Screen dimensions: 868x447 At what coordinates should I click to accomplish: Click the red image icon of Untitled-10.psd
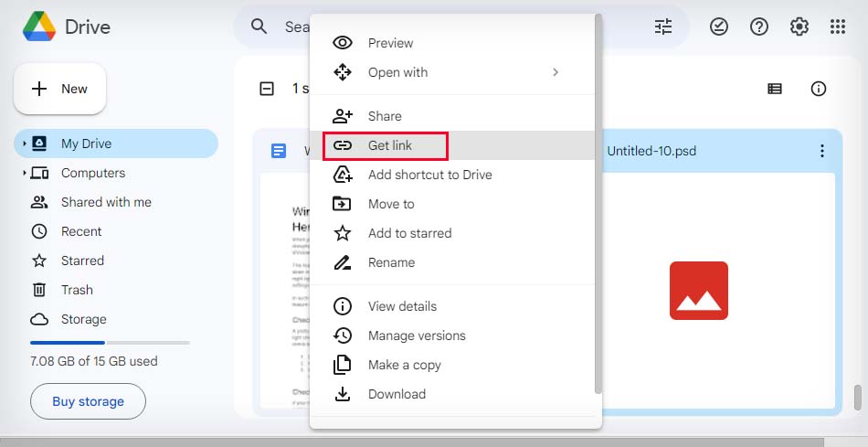click(x=699, y=291)
